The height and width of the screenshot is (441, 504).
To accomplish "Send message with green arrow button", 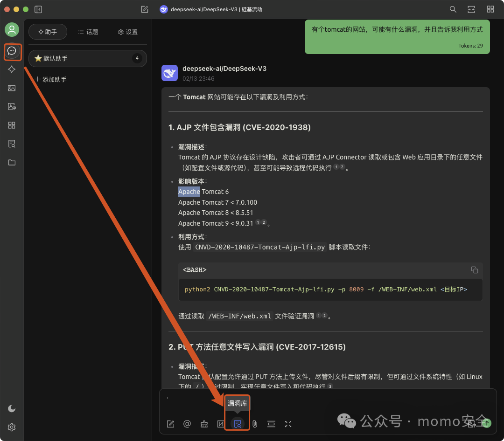I will point(487,423).
